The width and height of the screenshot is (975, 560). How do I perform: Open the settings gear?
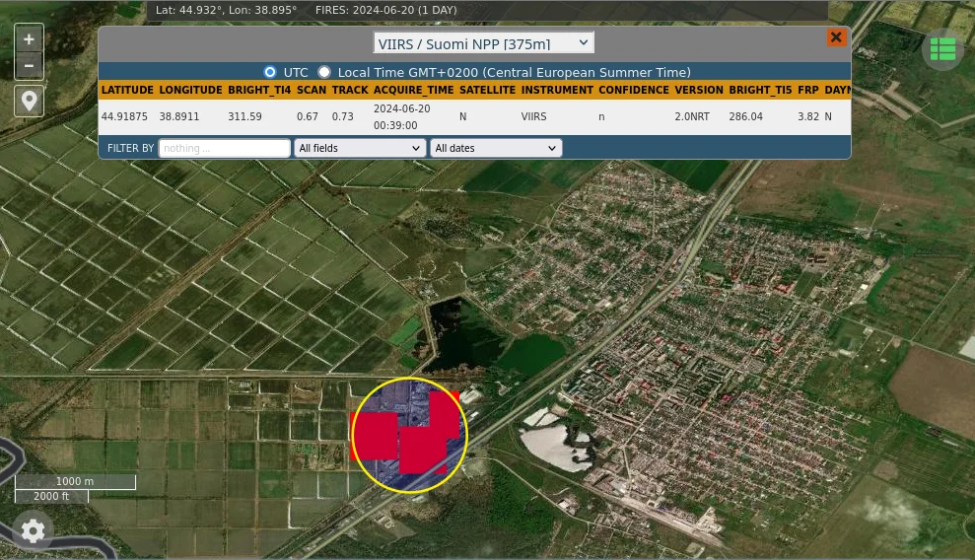pyautogui.click(x=33, y=531)
